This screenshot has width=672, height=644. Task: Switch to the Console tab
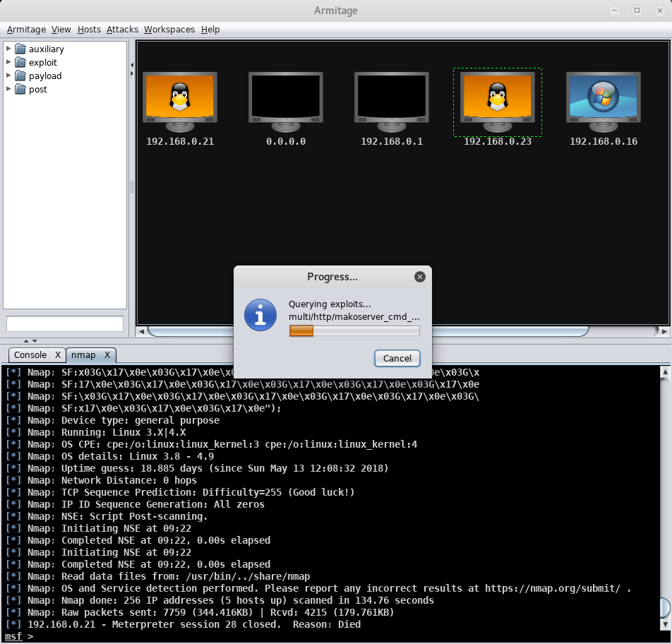coord(30,355)
